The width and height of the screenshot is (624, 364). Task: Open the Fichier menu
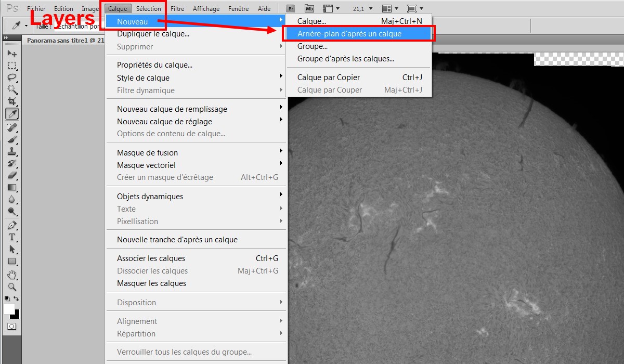[x=36, y=8]
